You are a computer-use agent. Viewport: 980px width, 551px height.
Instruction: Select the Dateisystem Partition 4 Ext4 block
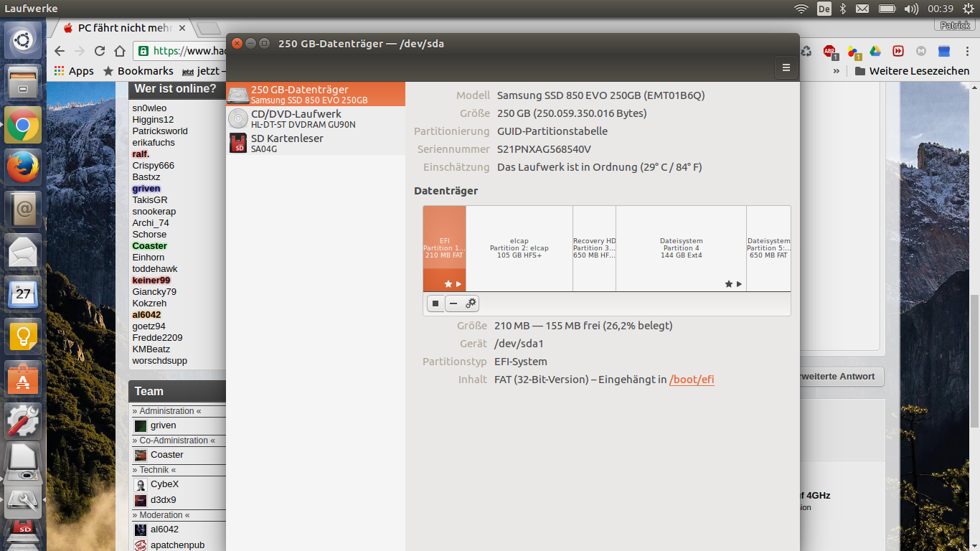pyautogui.click(x=682, y=248)
